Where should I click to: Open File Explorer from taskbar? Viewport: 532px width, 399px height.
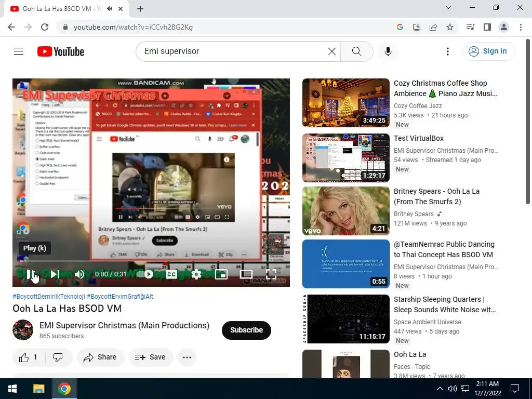click(38, 389)
